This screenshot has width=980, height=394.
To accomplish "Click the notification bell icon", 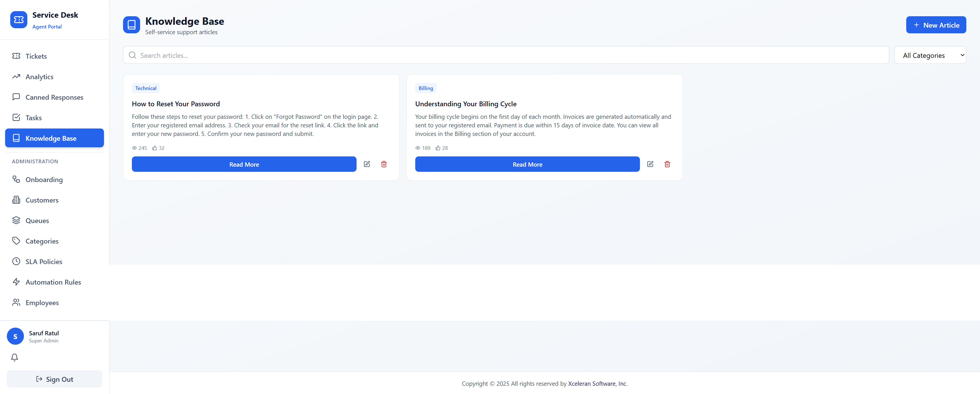I will (15, 358).
